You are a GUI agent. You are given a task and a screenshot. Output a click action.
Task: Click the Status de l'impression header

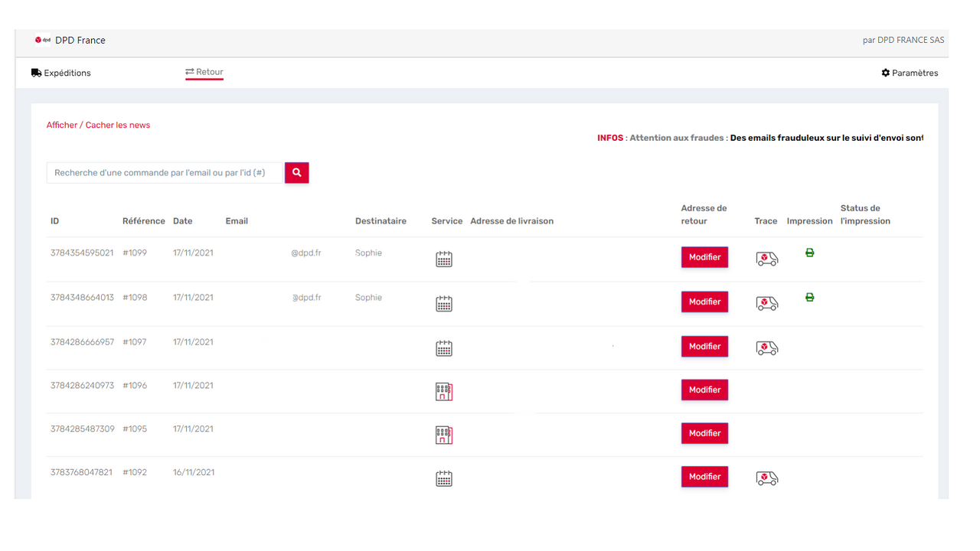tap(865, 214)
